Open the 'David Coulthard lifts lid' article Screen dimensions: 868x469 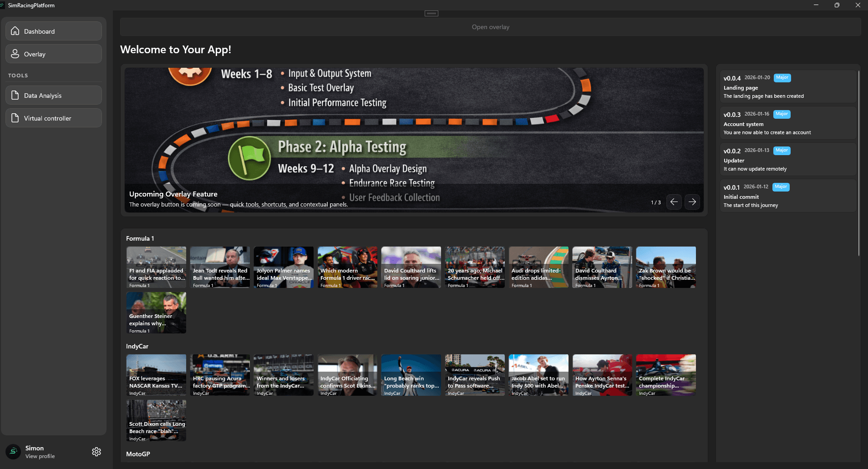(x=411, y=267)
